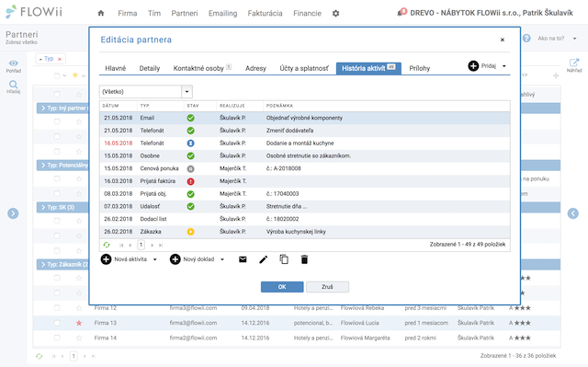Open the Ako na to? dropdown arrow
The width and height of the screenshot is (588, 367).
pos(574,39)
